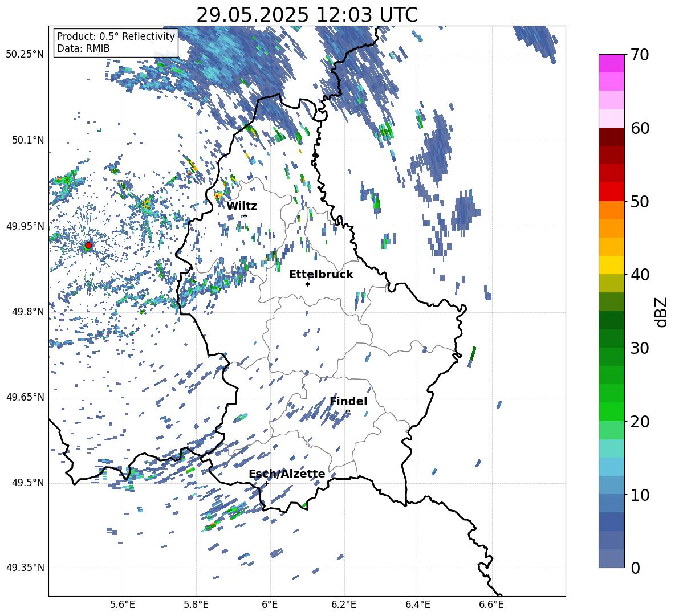Screen dimensions: 675x616
Task: Click the red radar location dot
Action: pyautogui.click(x=88, y=245)
